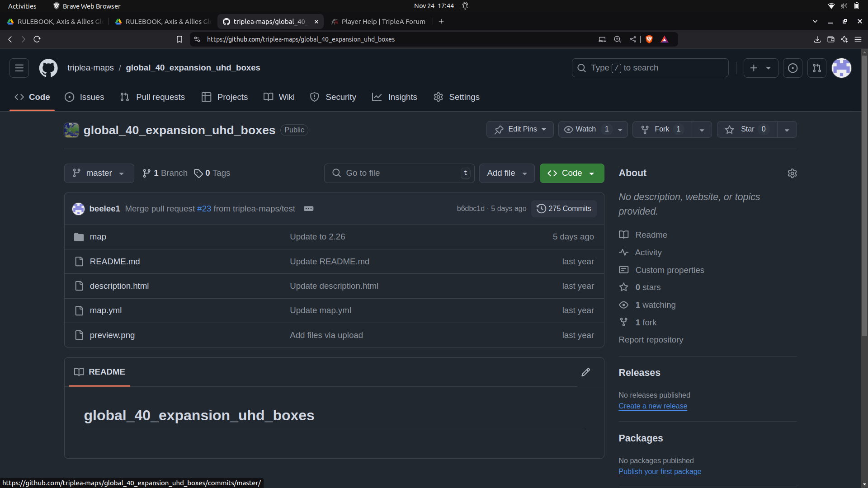Screen dimensions: 868x488
Task: Open the Activity link in About
Action: (x=648, y=253)
